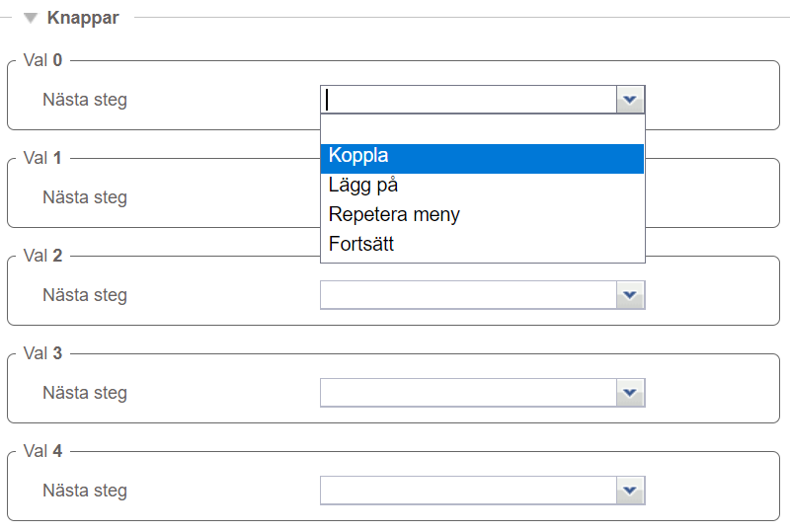Click the Val 3 Nästa steg combo field
The image size is (790, 532).
tap(468, 393)
